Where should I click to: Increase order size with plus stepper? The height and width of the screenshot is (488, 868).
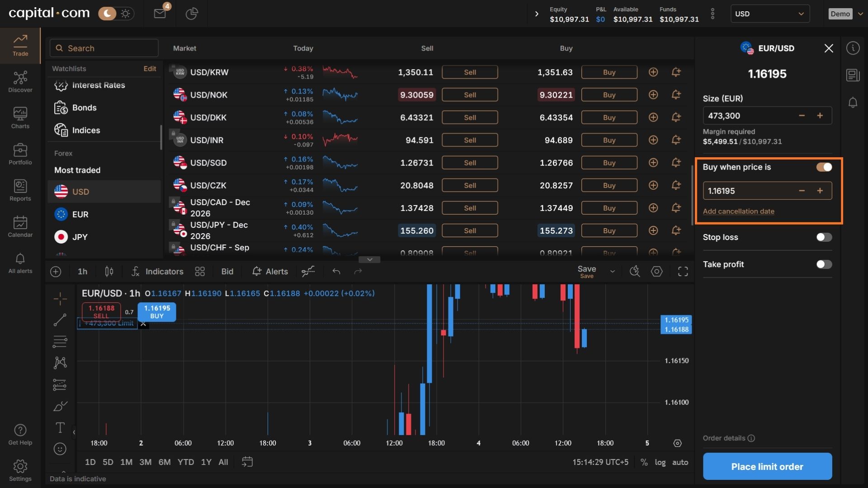820,116
